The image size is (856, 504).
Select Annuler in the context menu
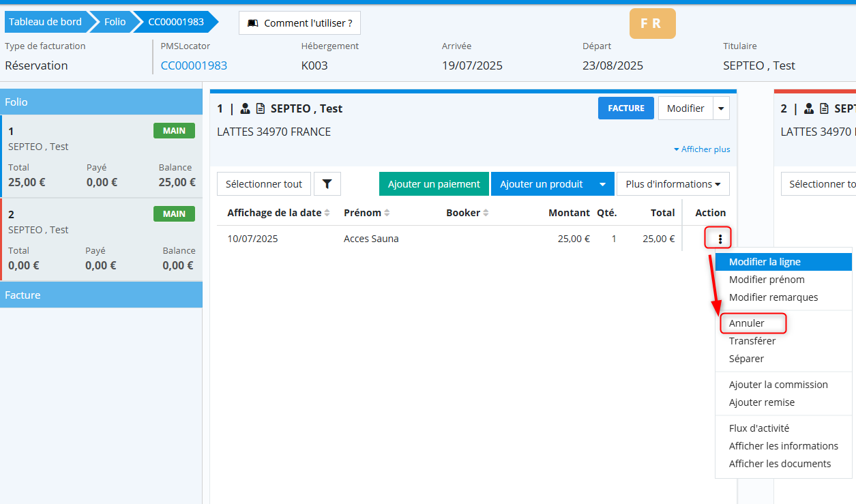(x=747, y=323)
